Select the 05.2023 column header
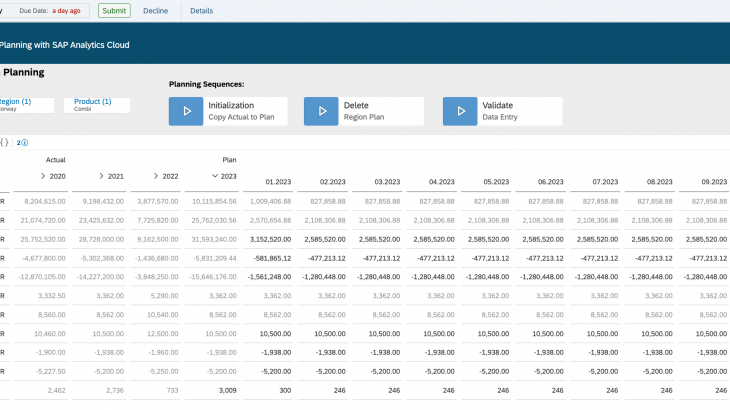The width and height of the screenshot is (730, 410). (x=496, y=182)
